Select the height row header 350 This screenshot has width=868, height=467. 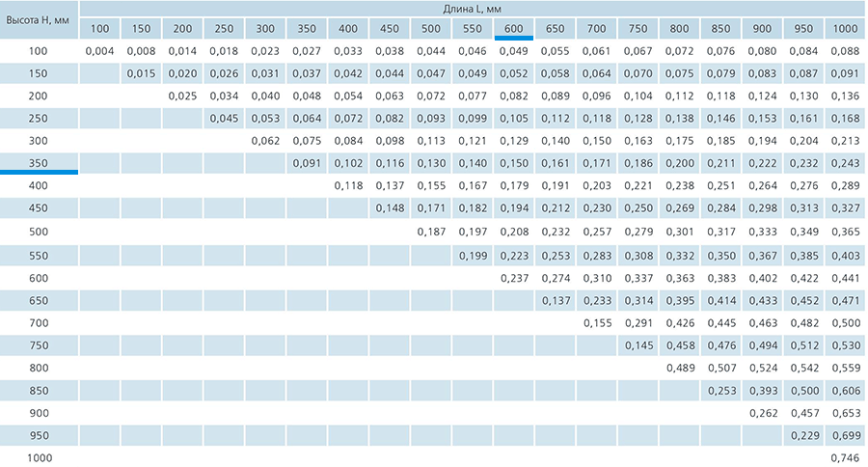pyautogui.click(x=39, y=163)
